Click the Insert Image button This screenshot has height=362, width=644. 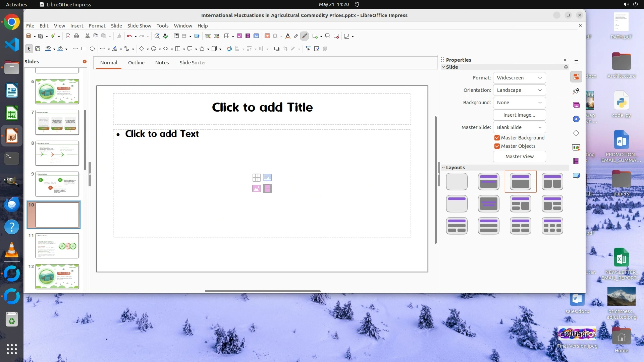519,115
